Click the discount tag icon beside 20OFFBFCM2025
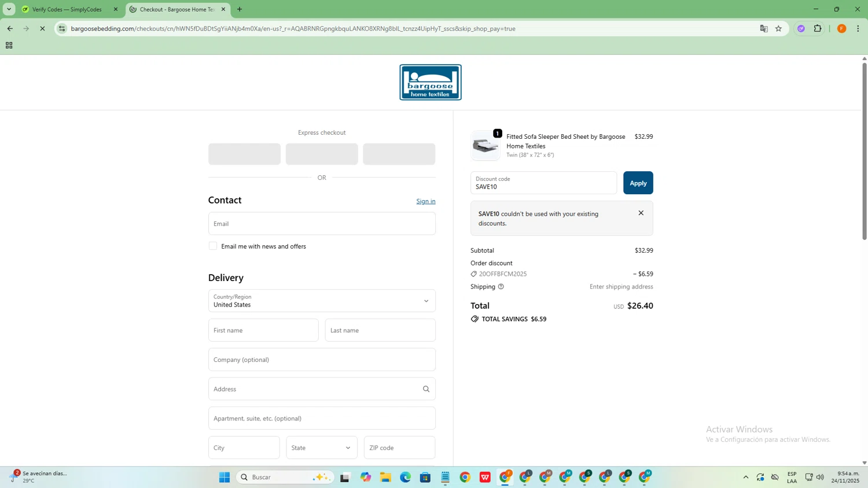The height and width of the screenshot is (488, 868). (474, 274)
